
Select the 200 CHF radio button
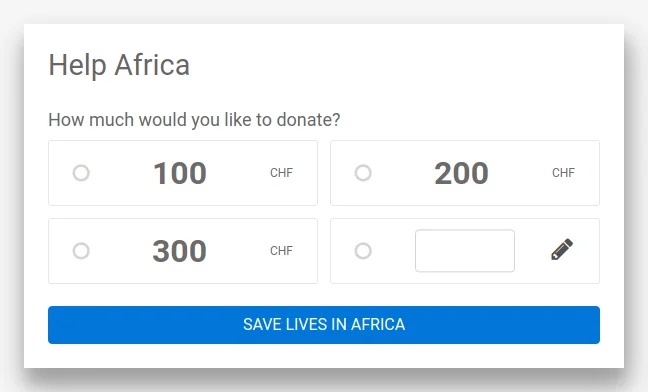[363, 173]
